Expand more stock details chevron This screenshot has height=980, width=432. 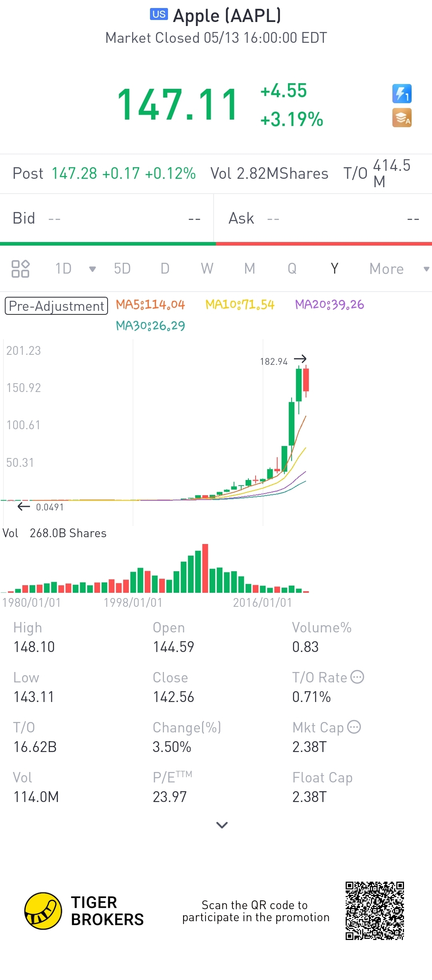222,825
